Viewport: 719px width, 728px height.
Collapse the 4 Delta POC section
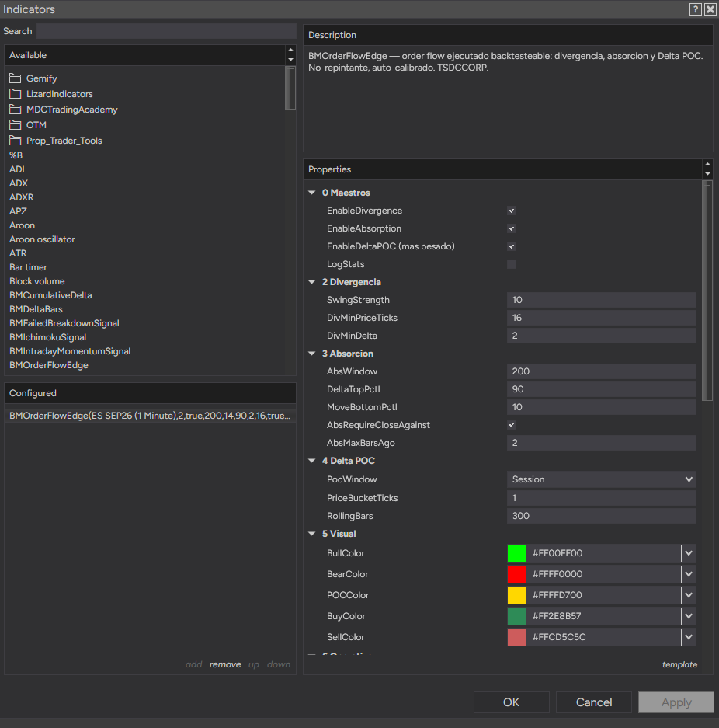coord(312,461)
